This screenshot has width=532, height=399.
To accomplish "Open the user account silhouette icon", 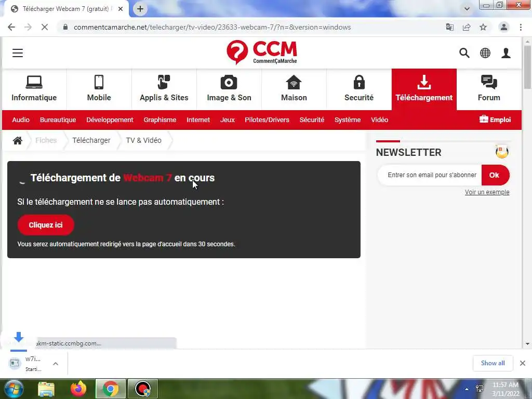I will (506, 53).
